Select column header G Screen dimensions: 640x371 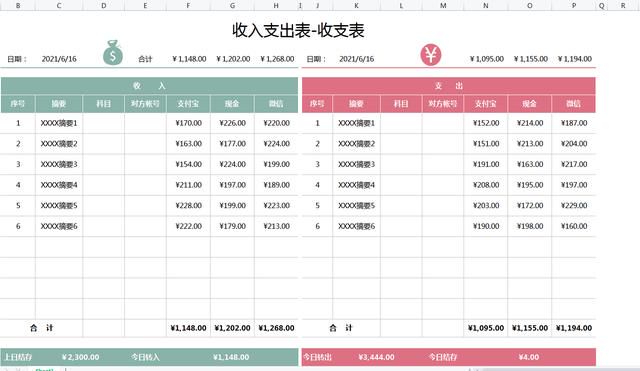click(x=232, y=5)
